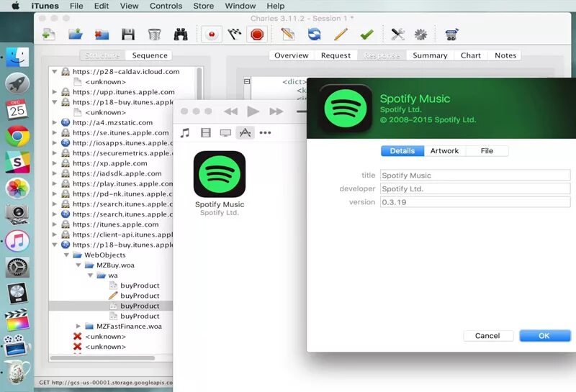Image resolution: width=576 pixels, height=392 pixels.
Task: Click the Spotify Music app thumbnail in iTunes
Action: pyautogui.click(x=220, y=174)
